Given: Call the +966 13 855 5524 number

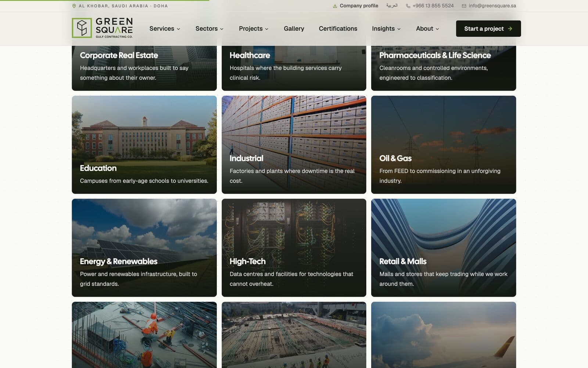Looking at the screenshot, I should 430,6.
